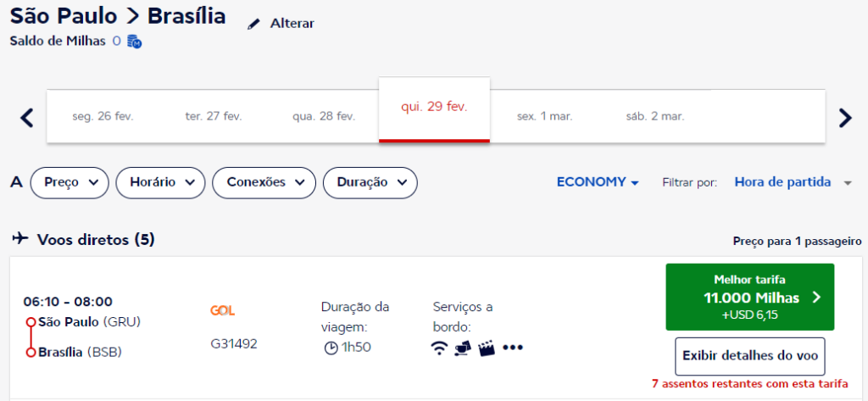
Task: Change the ECONOMY cabin class dropdown
Action: tap(598, 182)
